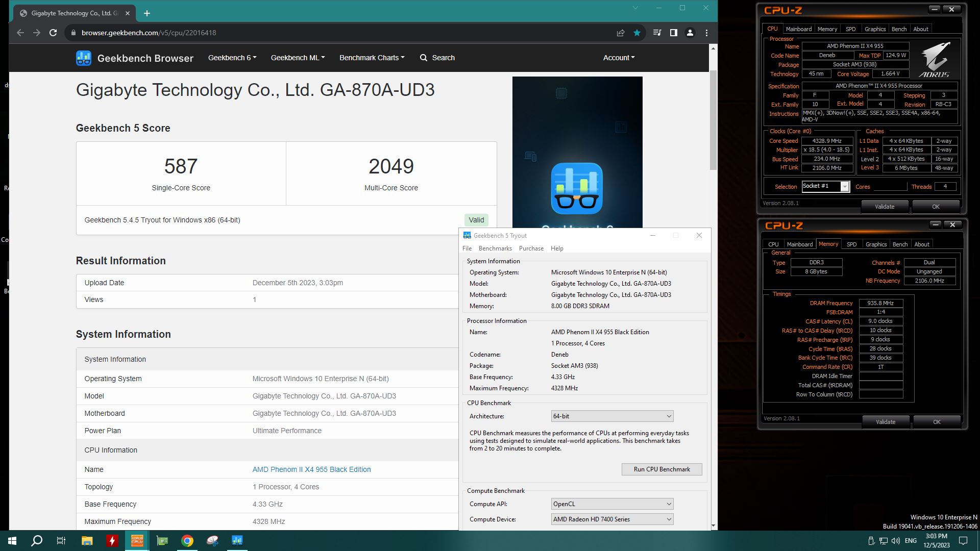980x551 pixels.
Task: Switch to Chrome on the taskbar
Action: coord(187,541)
